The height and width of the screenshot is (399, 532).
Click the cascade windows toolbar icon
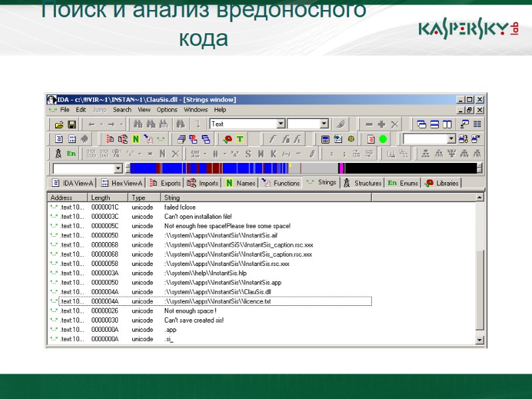click(x=422, y=124)
